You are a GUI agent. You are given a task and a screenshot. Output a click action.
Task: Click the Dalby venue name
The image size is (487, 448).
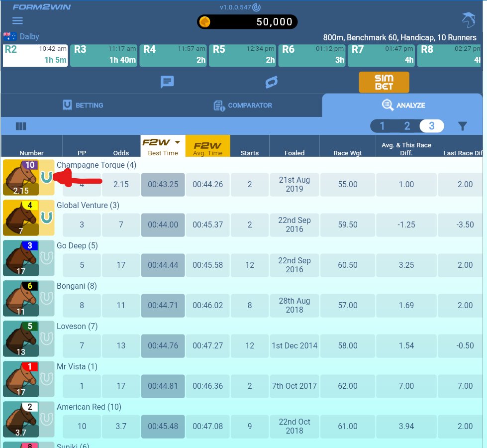point(29,37)
